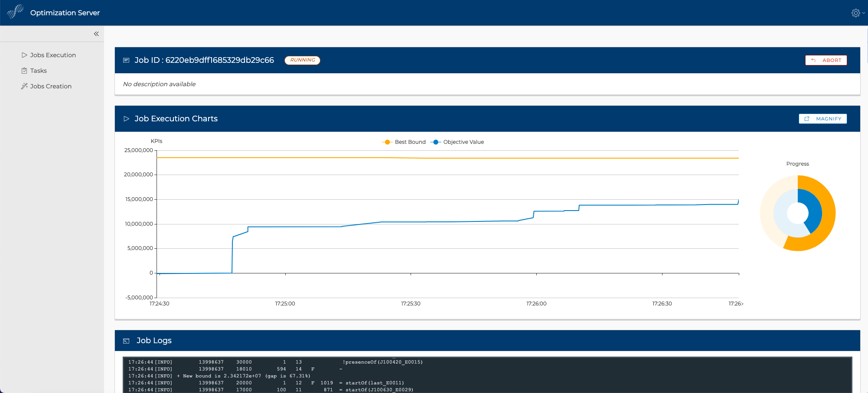Collapse the Job Execution Charts section via its triangle
The image size is (868, 393).
click(x=126, y=118)
